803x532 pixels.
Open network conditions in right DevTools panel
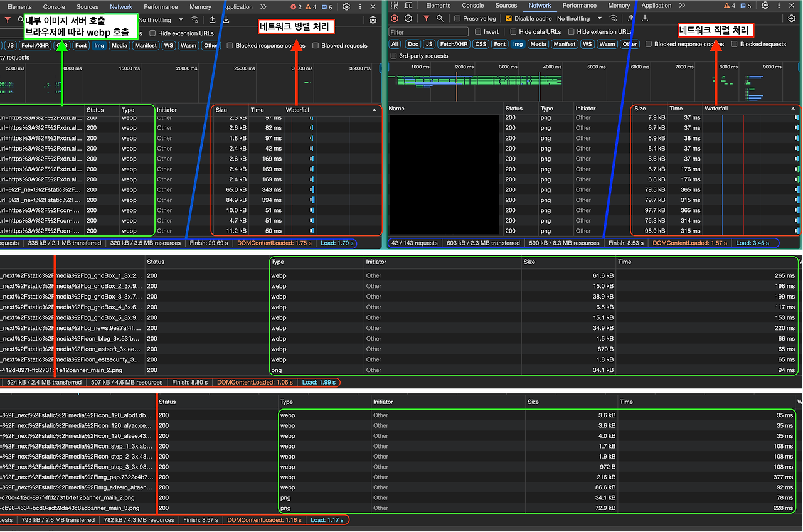(x=613, y=19)
